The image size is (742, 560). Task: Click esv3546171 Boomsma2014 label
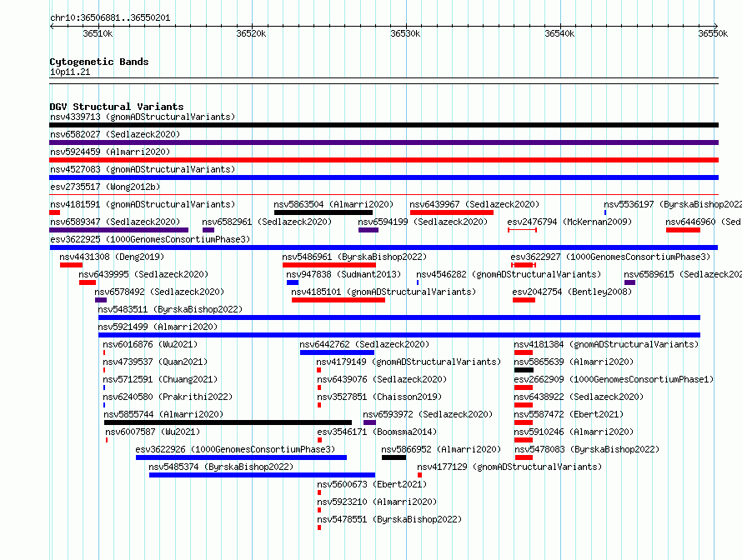click(x=377, y=432)
